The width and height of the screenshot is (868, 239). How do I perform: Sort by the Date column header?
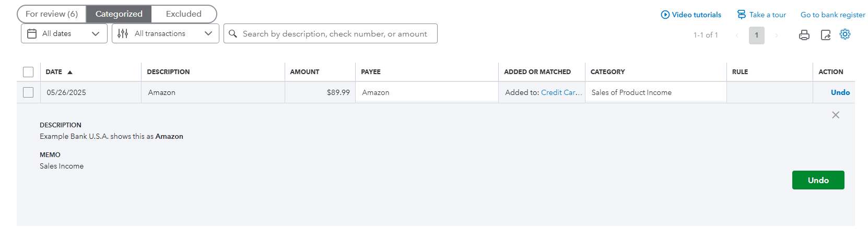pos(54,72)
